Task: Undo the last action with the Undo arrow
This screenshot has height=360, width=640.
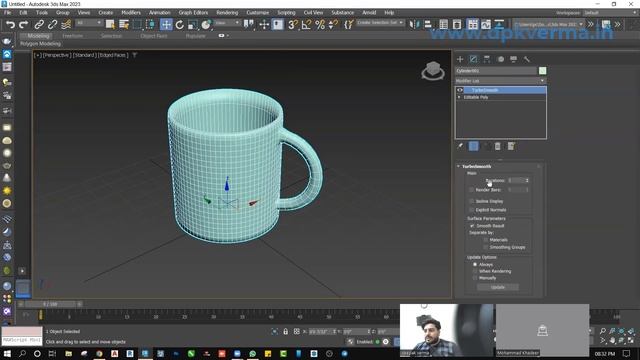Action: 10,25
